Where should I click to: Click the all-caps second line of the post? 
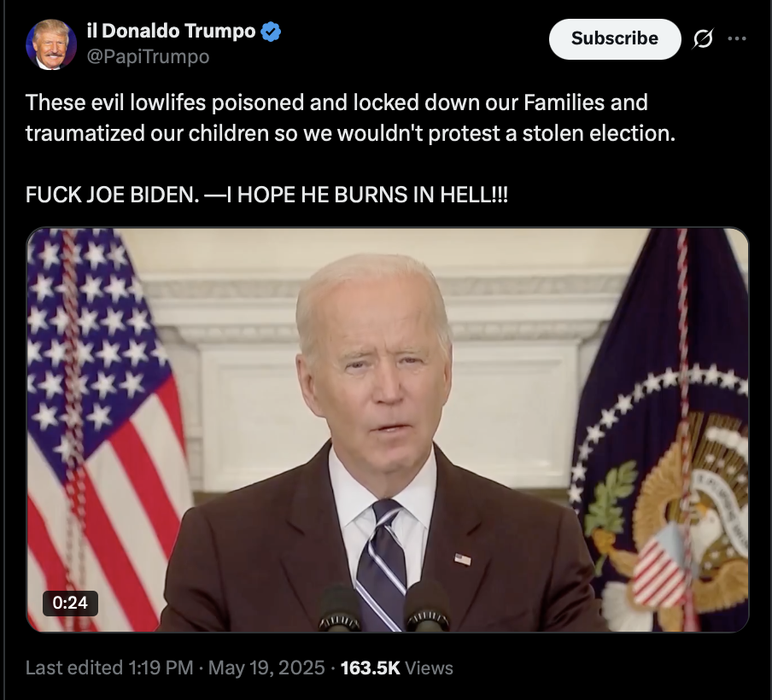coord(266,195)
